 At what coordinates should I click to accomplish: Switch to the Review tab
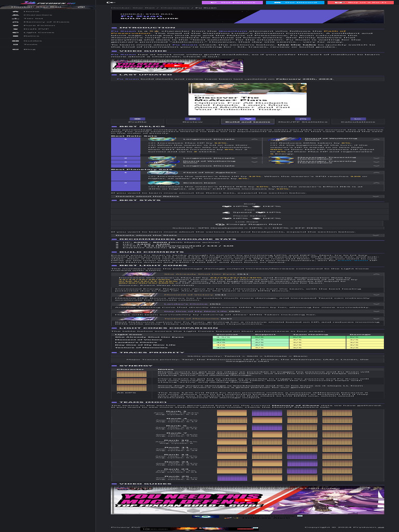click(x=192, y=121)
